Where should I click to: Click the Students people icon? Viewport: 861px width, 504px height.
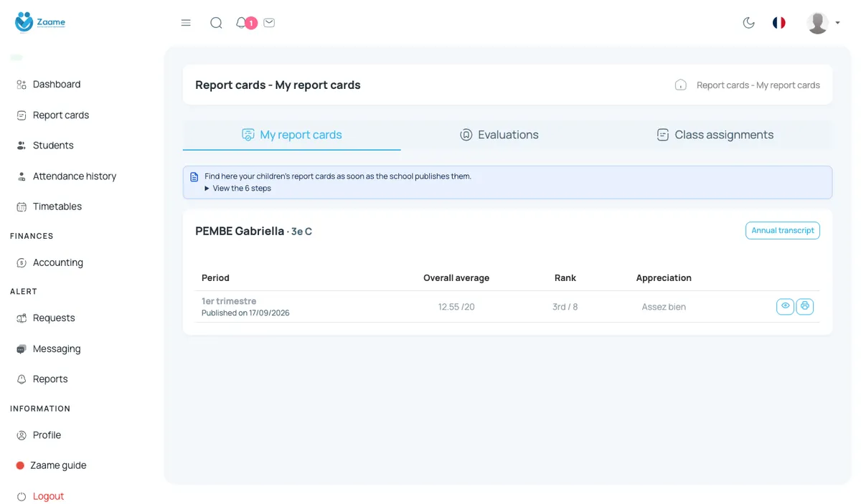[22, 146]
